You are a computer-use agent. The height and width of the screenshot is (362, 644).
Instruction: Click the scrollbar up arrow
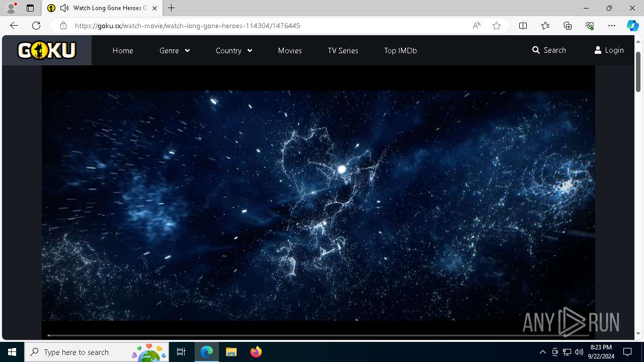click(x=638, y=41)
